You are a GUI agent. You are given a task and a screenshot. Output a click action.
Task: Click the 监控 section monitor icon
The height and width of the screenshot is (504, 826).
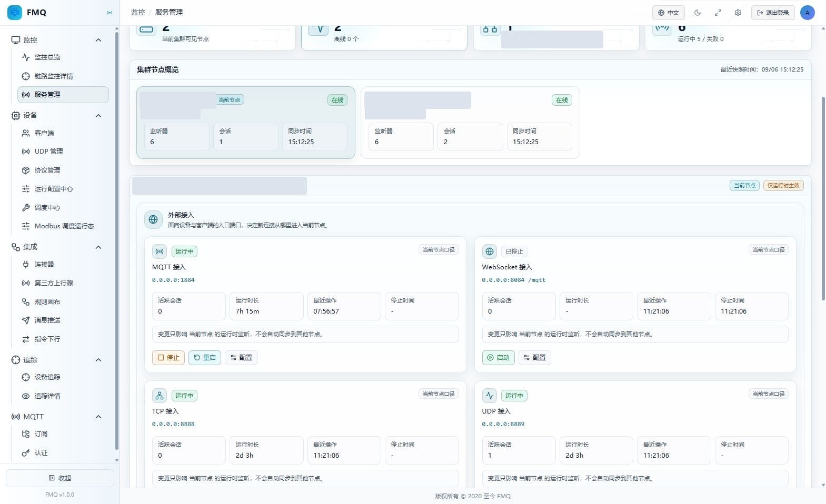point(16,40)
